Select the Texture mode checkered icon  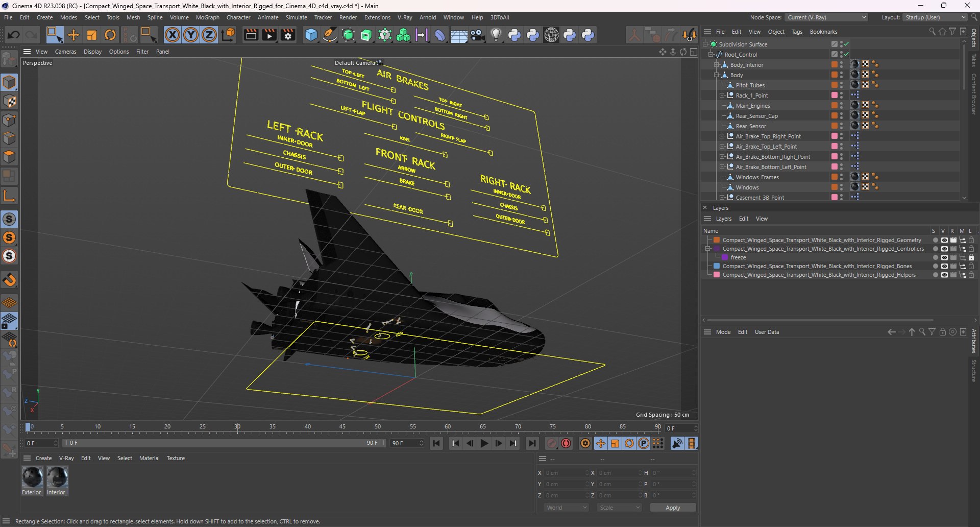pyautogui.click(x=10, y=101)
